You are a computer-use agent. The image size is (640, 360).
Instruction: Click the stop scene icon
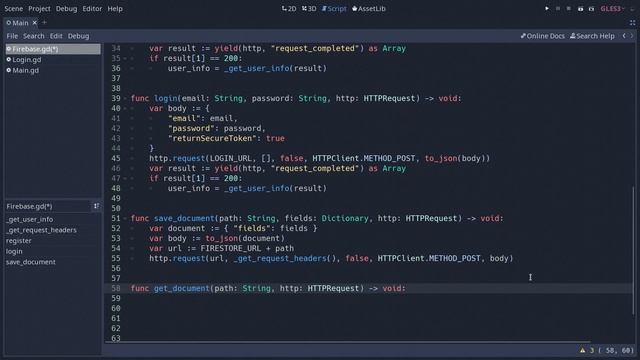tap(569, 8)
